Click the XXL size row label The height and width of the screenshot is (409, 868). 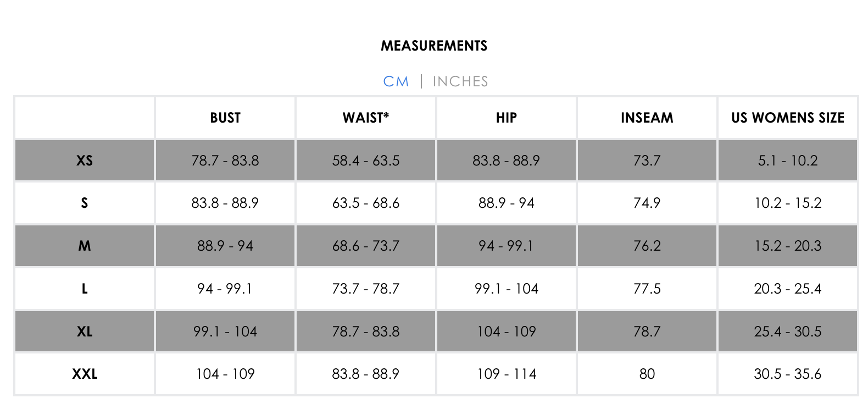[x=85, y=374]
